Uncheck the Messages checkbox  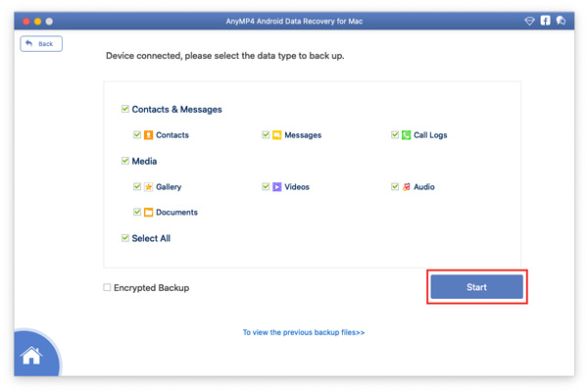pos(266,134)
